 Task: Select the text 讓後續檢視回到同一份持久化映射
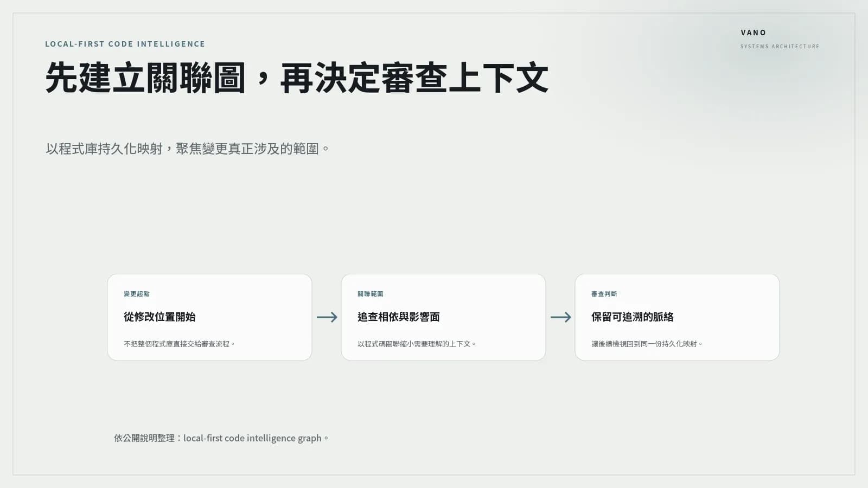[x=647, y=344]
